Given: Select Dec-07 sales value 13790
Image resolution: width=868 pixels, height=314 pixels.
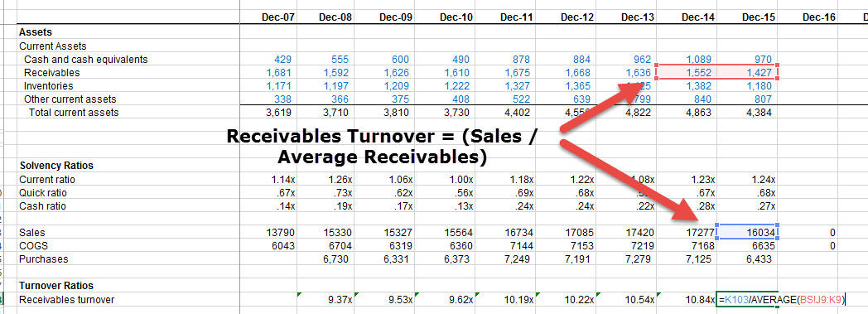Looking at the screenshot, I should point(269,232).
